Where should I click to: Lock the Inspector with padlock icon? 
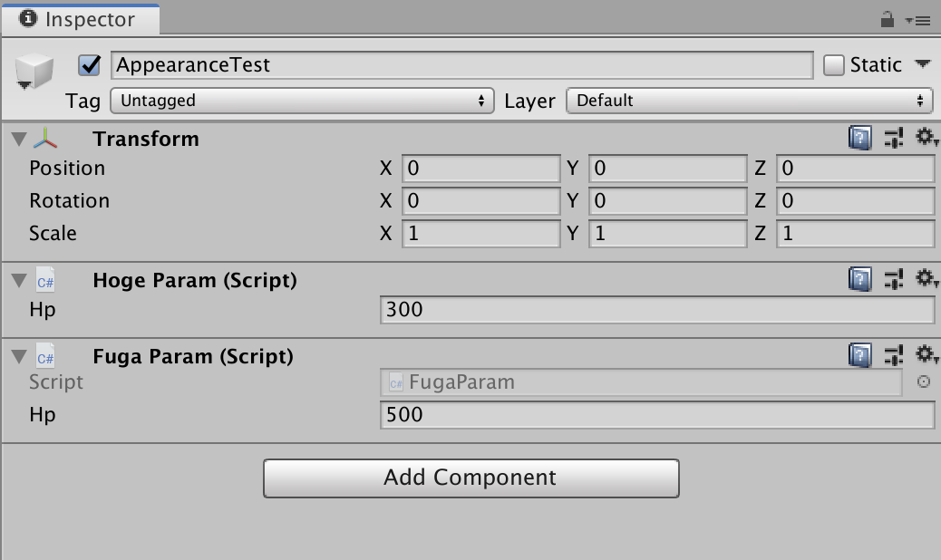(887, 20)
